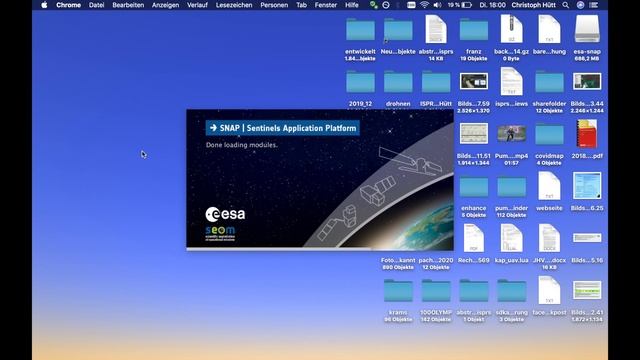Open Spotlight search magnifier

click(565, 5)
